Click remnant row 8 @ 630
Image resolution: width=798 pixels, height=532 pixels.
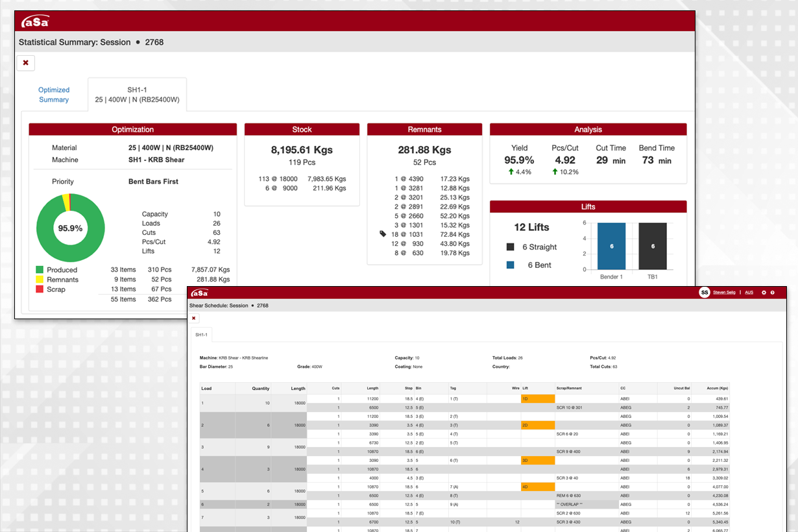tap(432, 253)
